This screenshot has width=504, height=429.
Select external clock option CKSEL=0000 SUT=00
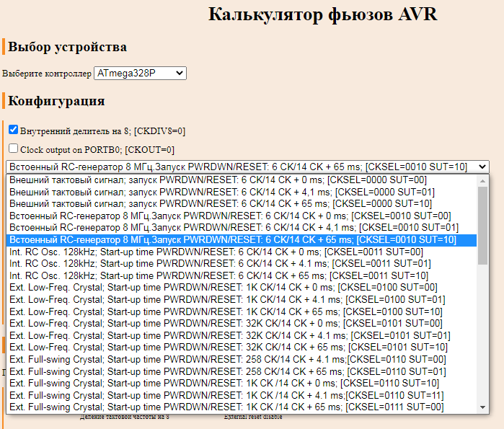(x=242, y=180)
